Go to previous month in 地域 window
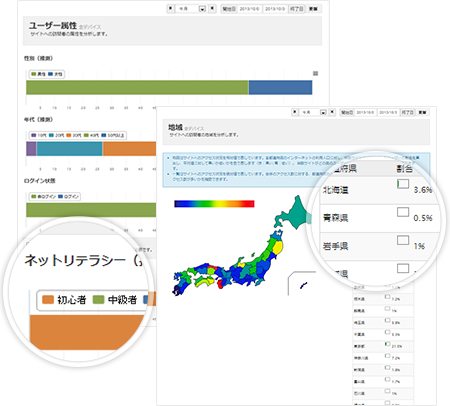This screenshot has width=450, height=406. (x=295, y=112)
